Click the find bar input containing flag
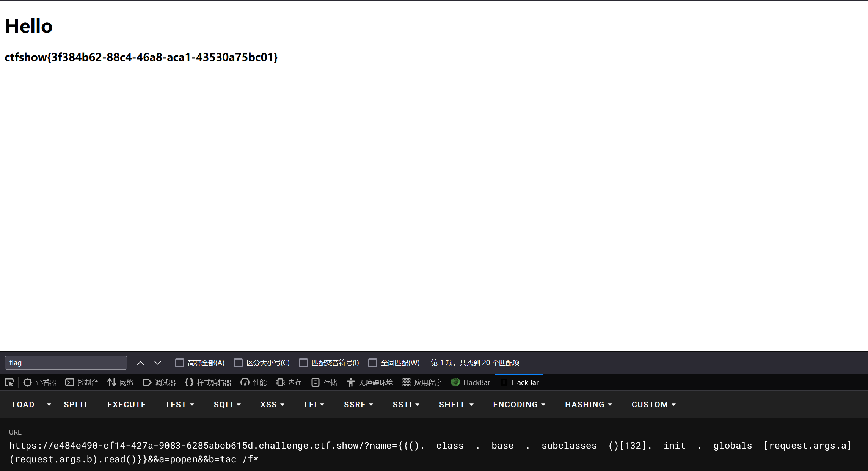Viewport: 868px width, 471px height. (x=66, y=363)
